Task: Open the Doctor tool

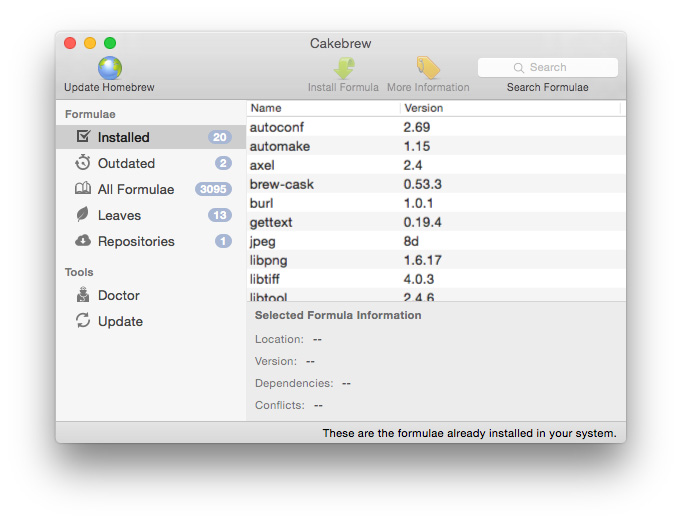Action: [151, 295]
